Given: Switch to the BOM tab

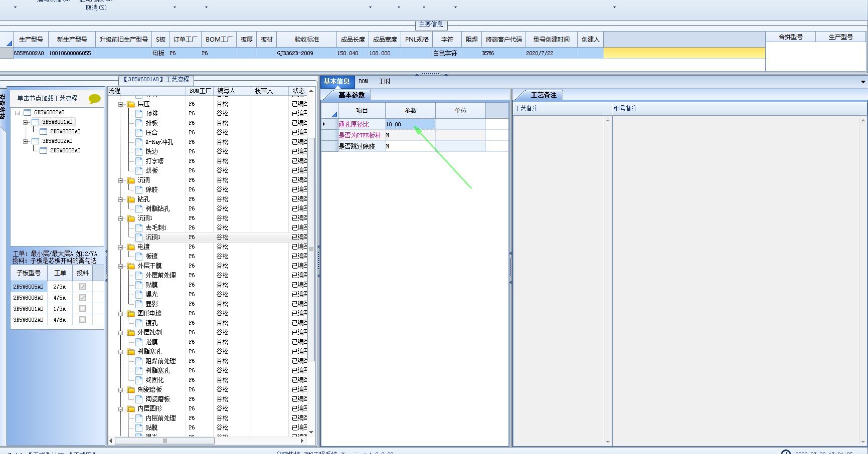Looking at the screenshot, I should [364, 82].
